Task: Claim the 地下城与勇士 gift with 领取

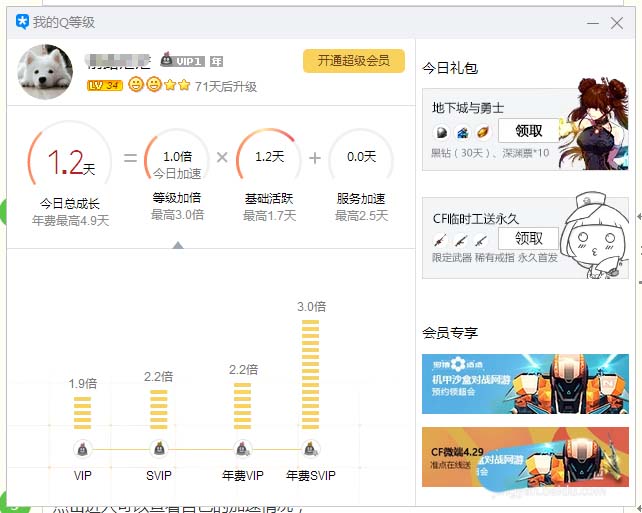Action: pos(529,131)
